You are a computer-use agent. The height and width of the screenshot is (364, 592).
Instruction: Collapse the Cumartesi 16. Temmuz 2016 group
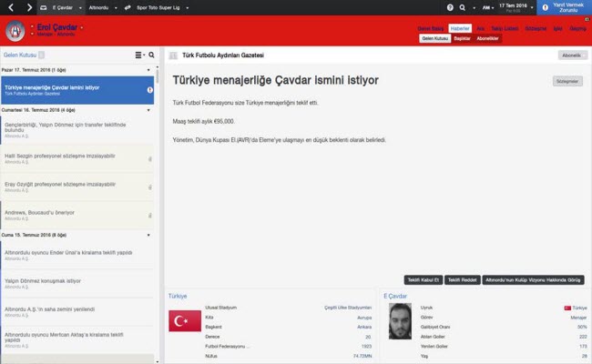coord(148,108)
